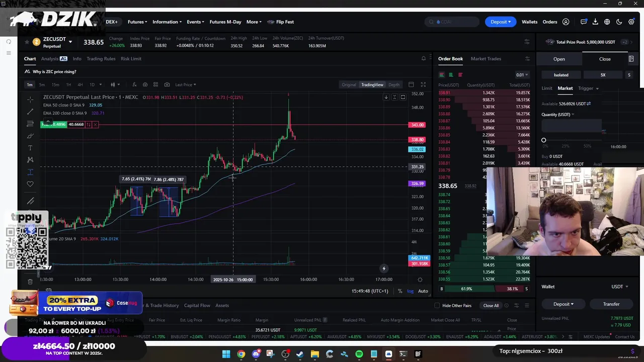This screenshot has height=362, width=644.
Task: Switch to the Analysis tab
Action: pos(54,59)
